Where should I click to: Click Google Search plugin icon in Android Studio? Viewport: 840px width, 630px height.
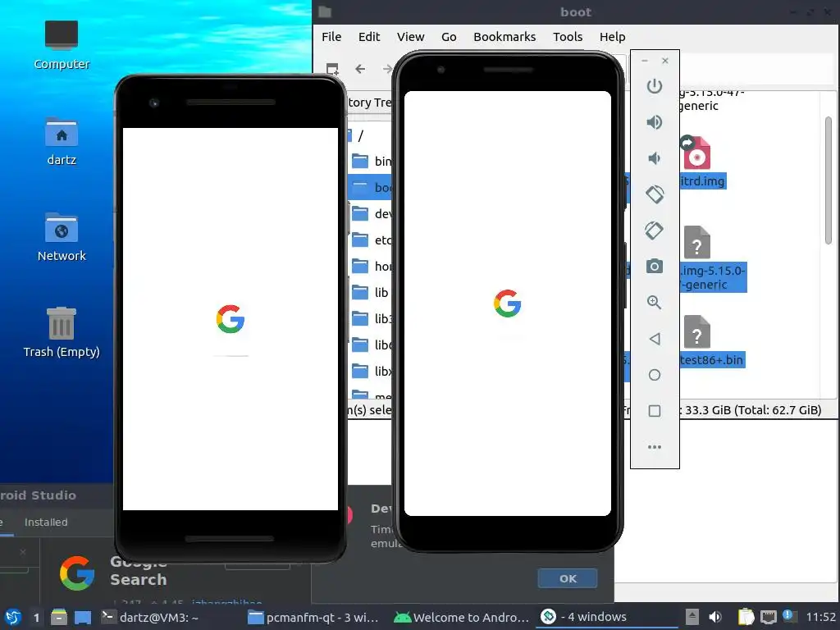point(77,573)
